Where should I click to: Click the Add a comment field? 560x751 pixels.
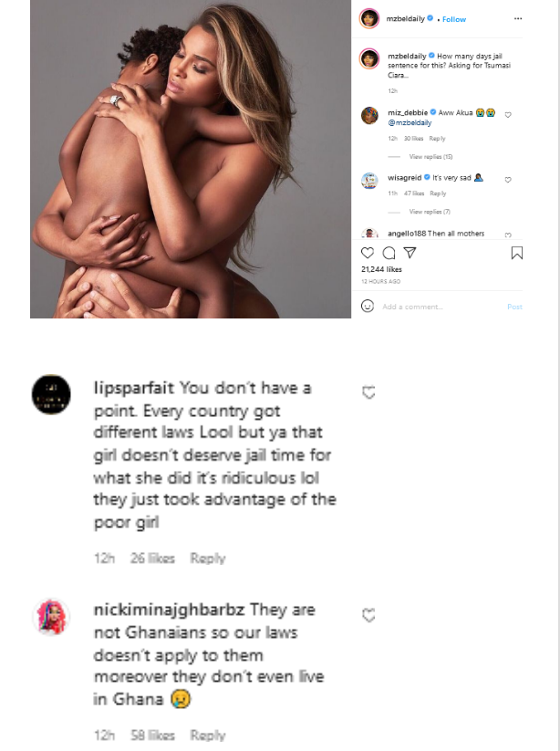438,307
